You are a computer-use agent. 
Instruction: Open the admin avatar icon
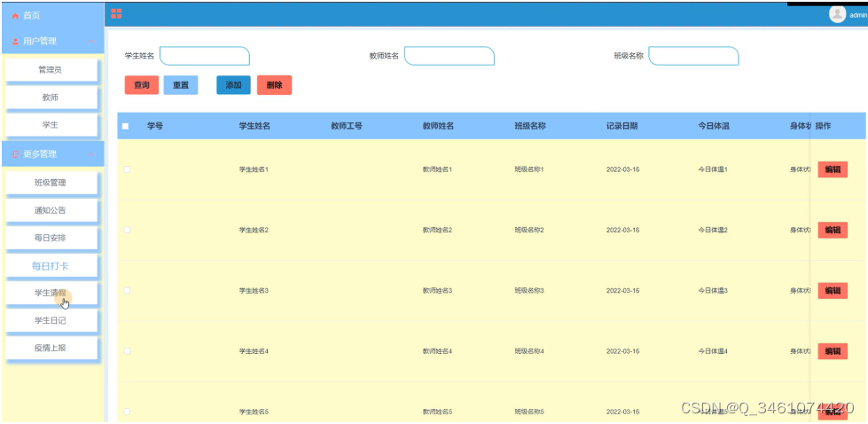pos(837,14)
